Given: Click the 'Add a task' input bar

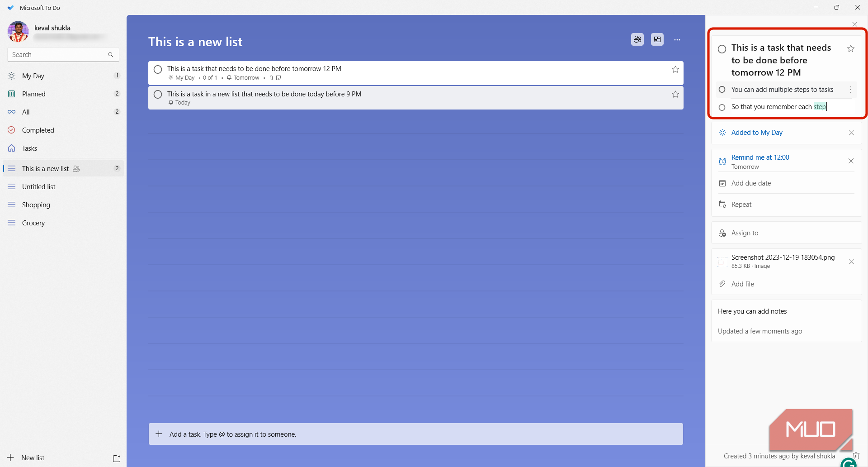Looking at the screenshot, I should (x=415, y=434).
